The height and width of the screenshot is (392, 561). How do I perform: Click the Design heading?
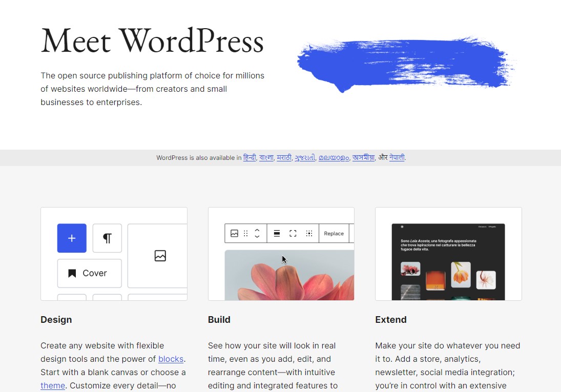(56, 320)
